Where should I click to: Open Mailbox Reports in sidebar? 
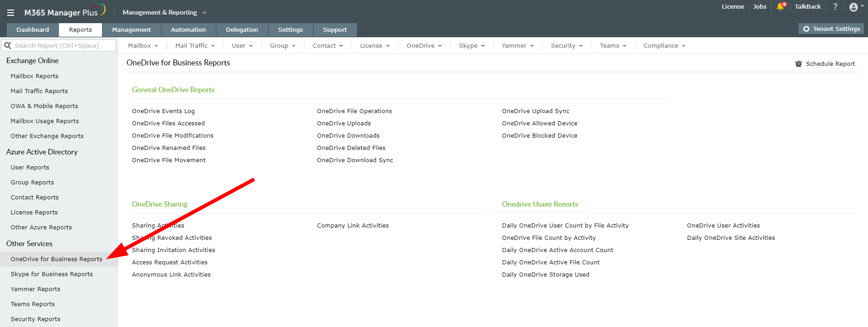tap(34, 76)
